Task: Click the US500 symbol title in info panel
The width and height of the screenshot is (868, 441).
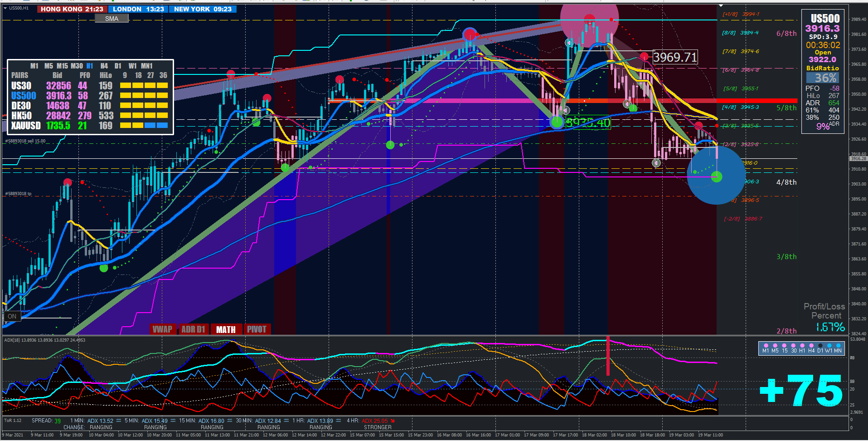Action: click(825, 19)
